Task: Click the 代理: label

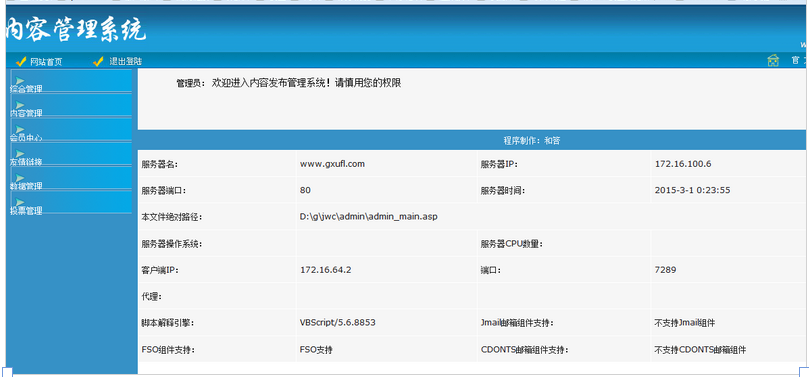Action: tap(152, 297)
